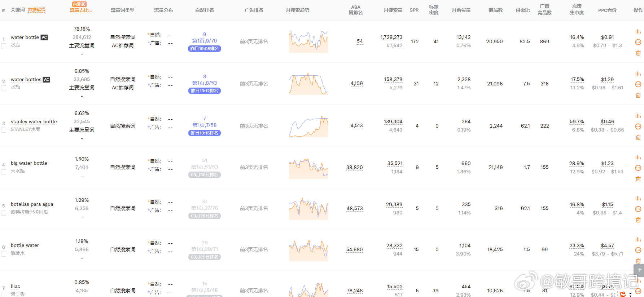This screenshot has width=644, height=297.
Task: Open the water bottles keyword link
Action: click(x=26, y=80)
